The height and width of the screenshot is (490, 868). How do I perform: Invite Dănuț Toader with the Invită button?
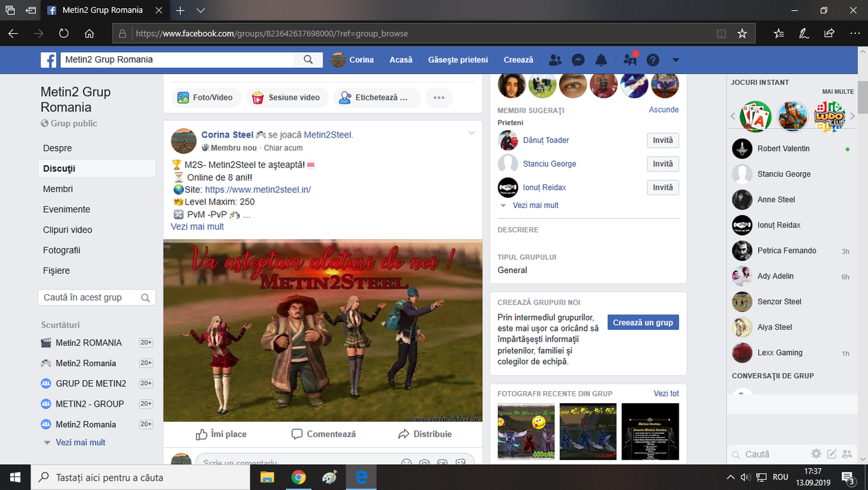[663, 140]
